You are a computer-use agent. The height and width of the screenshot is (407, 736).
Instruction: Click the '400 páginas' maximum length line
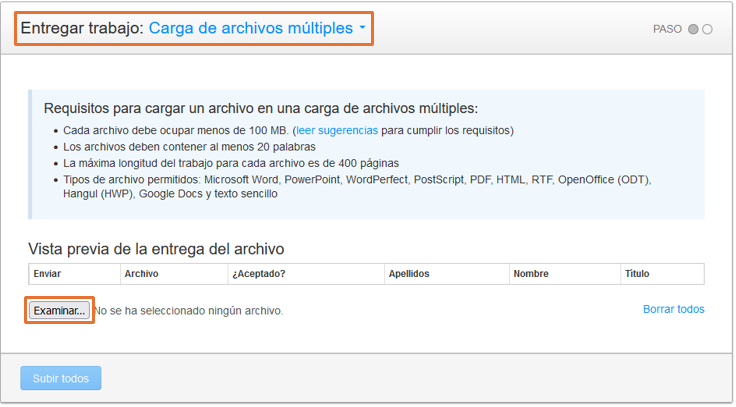tap(231, 163)
